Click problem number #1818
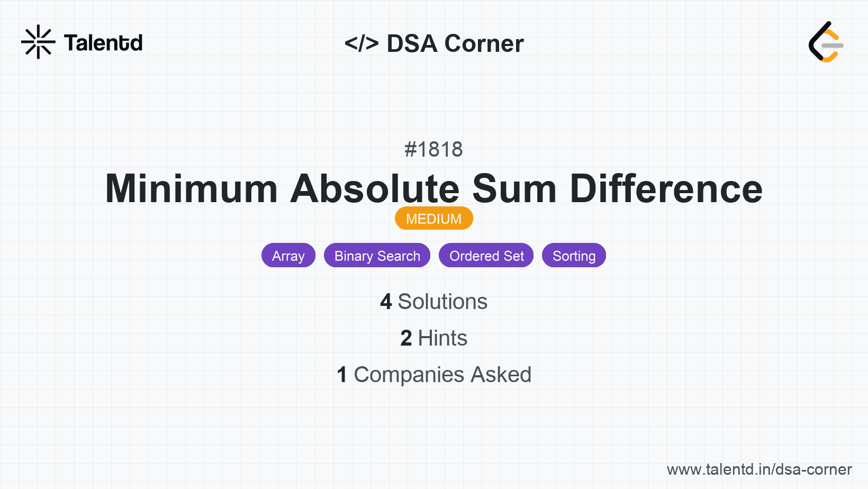 point(433,149)
